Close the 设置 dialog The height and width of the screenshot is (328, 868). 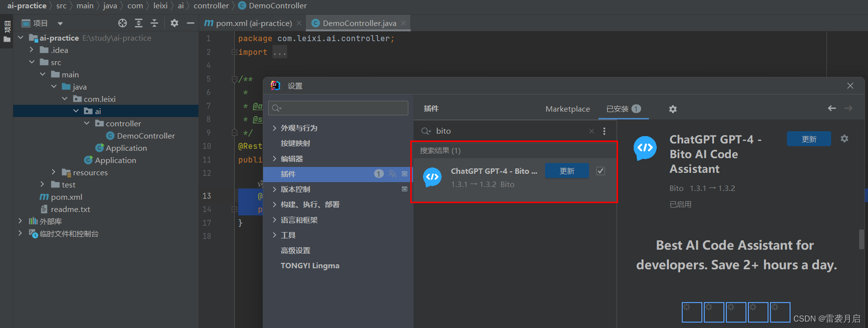click(x=850, y=86)
